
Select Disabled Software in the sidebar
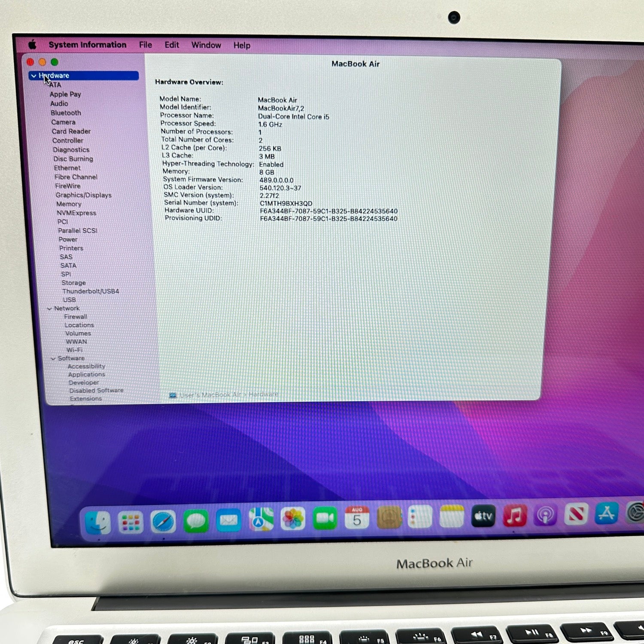click(x=97, y=391)
